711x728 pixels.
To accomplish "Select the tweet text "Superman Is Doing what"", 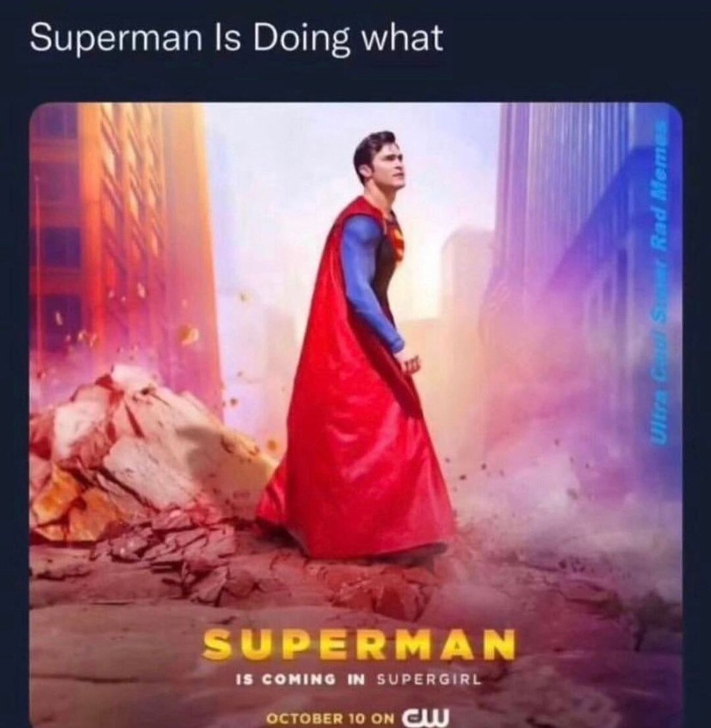I will coord(236,39).
